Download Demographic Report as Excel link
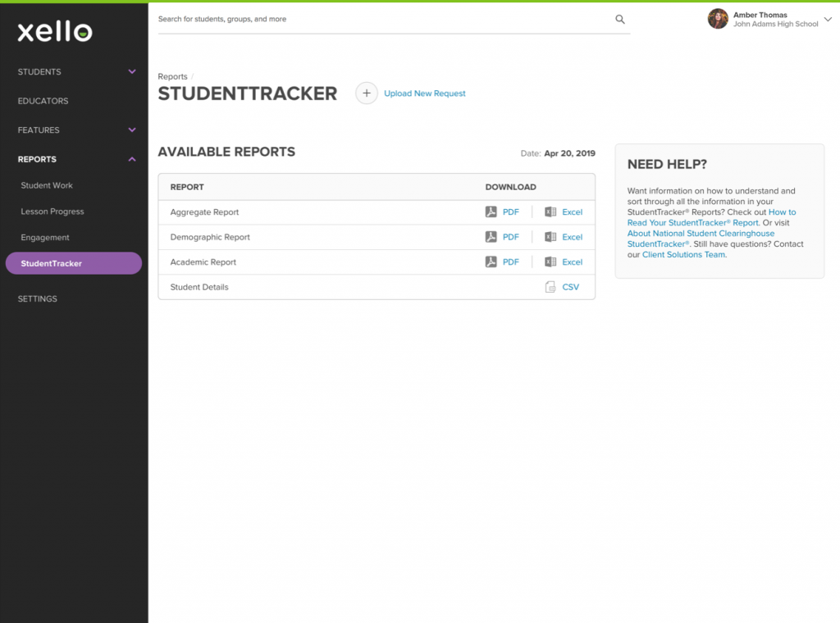 (572, 237)
